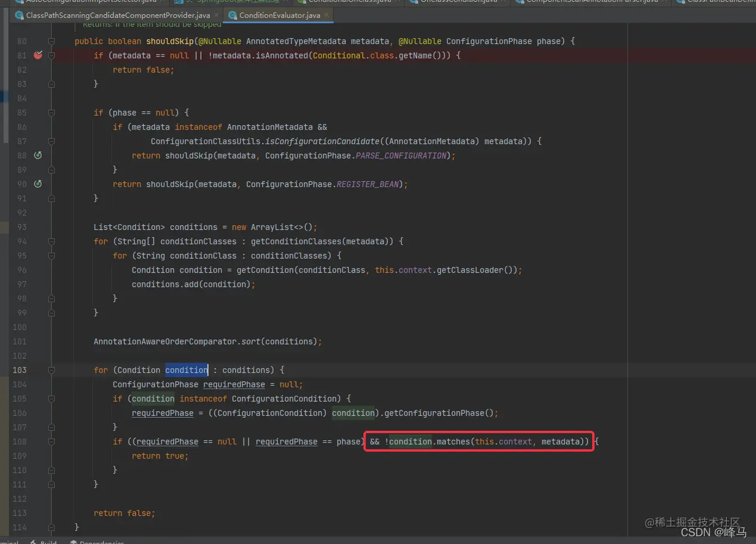Click fold end marker at line 110
The height and width of the screenshot is (544, 756).
pos(51,470)
